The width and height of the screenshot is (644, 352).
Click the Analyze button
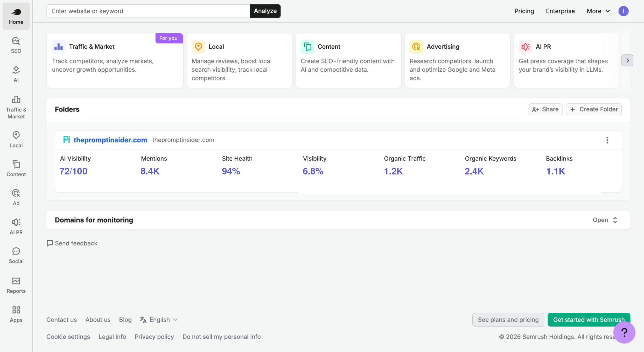click(x=265, y=11)
